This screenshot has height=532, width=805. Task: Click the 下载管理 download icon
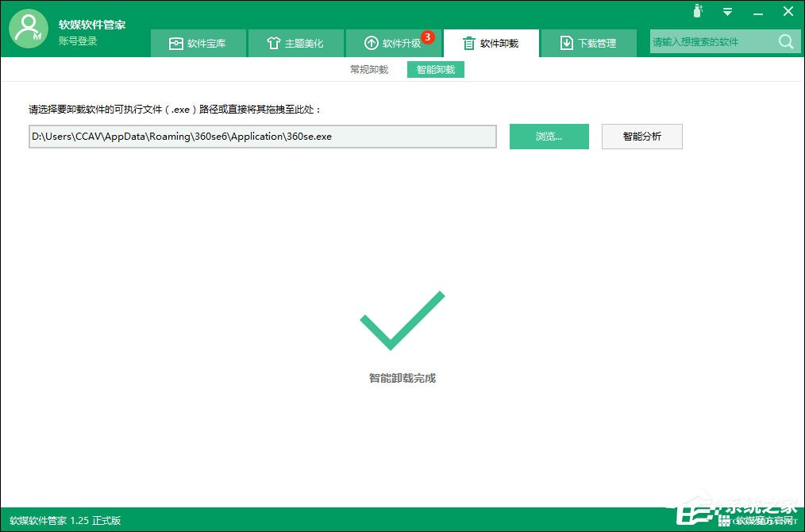pyautogui.click(x=566, y=44)
